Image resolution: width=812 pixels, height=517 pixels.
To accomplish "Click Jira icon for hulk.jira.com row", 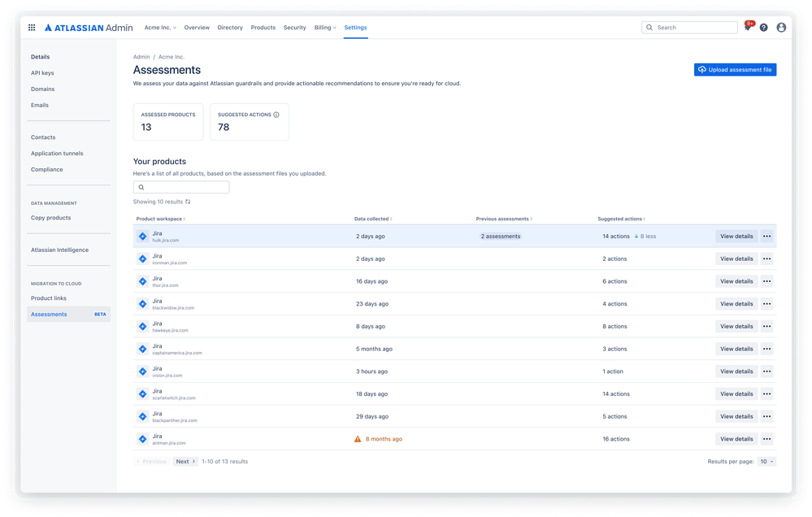I will 143,237.
